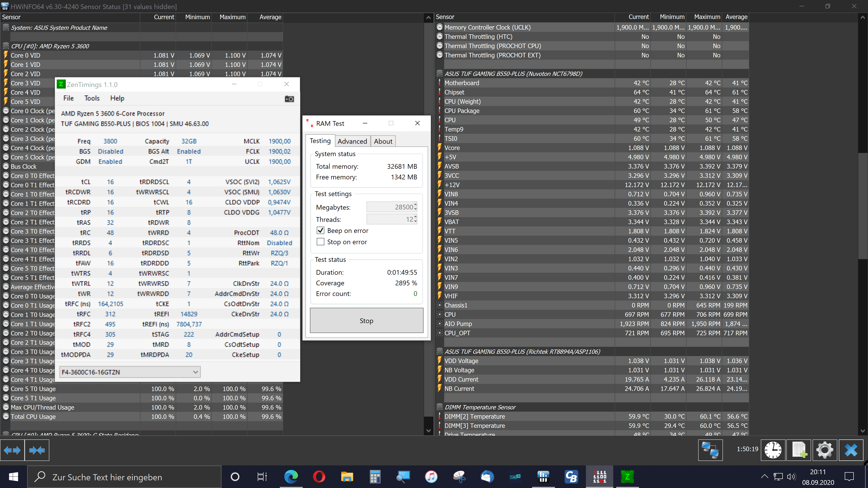This screenshot has width=868, height=488.
Task: Switch to RAM Test Advanced tab
Action: pyautogui.click(x=352, y=141)
